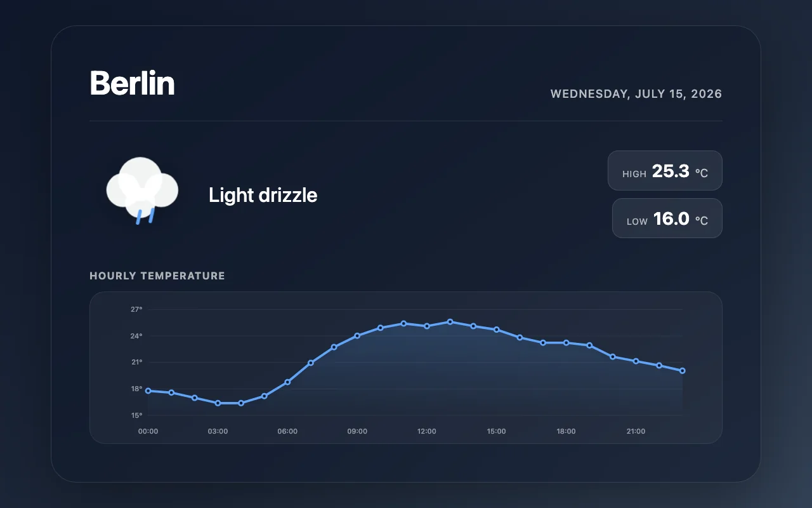This screenshot has height=508, width=812.
Task: Click the peak 13:00 data point
Action: 450,322
